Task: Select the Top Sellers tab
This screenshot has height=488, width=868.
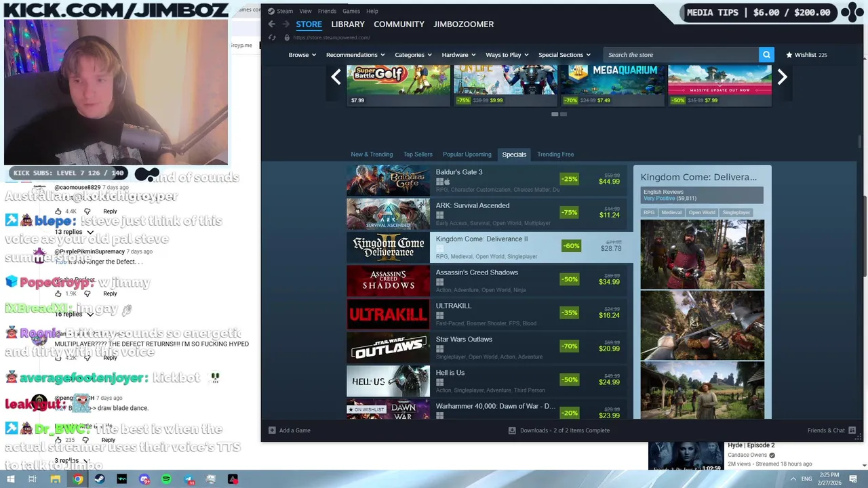Action: (x=418, y=155)
